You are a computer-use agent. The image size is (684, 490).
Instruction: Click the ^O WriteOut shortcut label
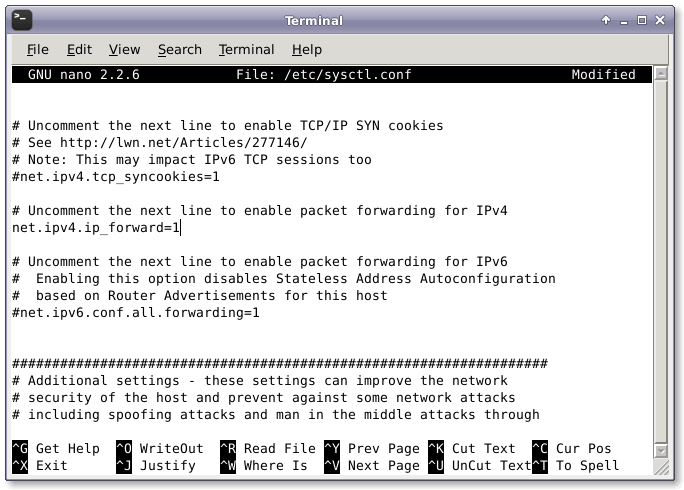tap(160, 449)
